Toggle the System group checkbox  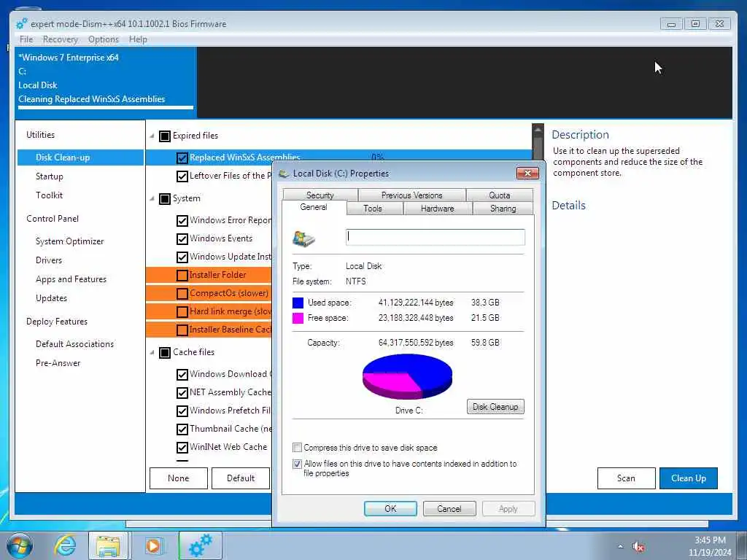point(165,198)
